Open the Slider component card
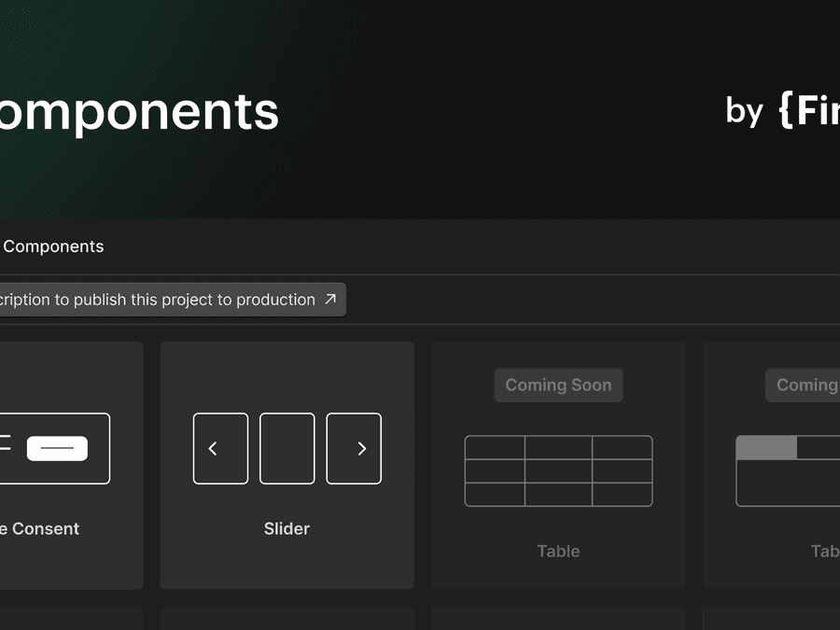 287,465
